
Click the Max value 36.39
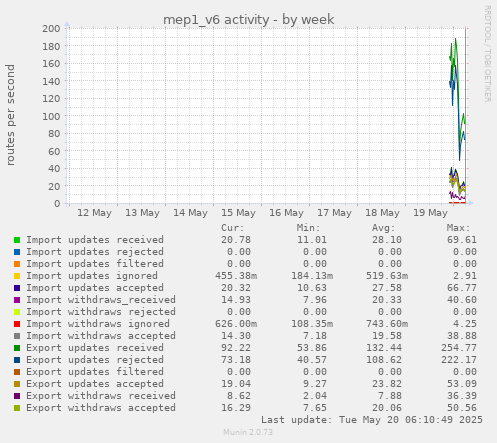pyautogui.click(x=462, y=396)
